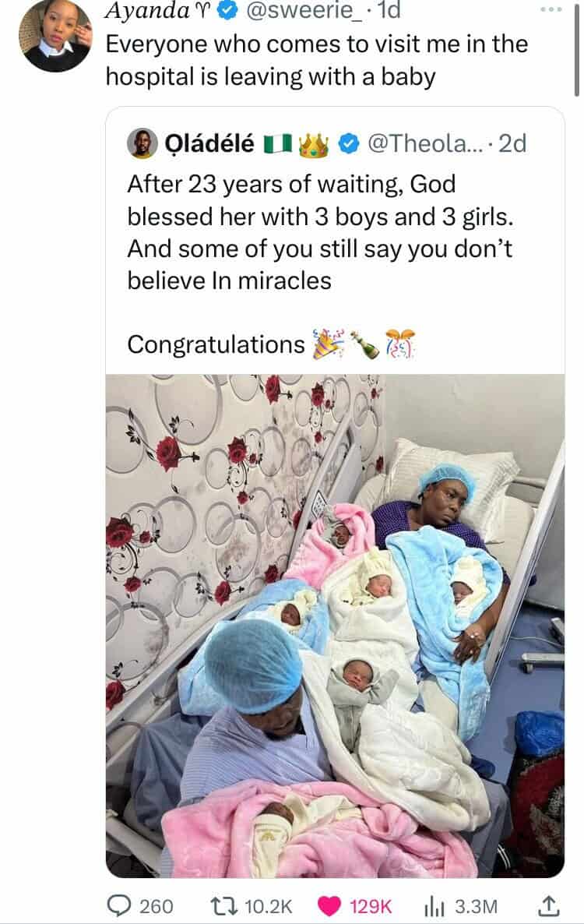Tap the verified badge next to Ọládélé
The width and height of the screenshot is (584, 924).
[351, 144]
